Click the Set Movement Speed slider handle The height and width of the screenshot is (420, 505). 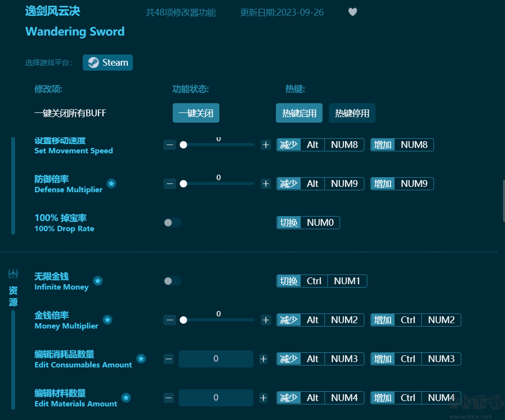tap(183, 145)
